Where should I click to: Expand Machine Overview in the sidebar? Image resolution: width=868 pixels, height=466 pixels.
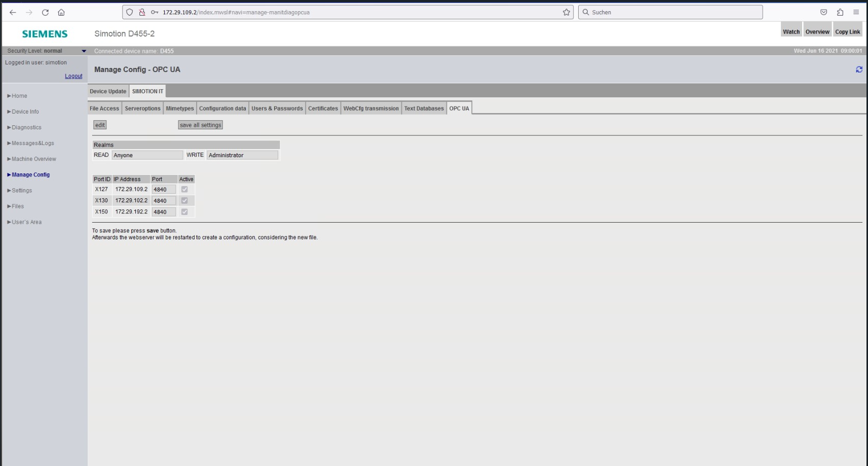31,159
